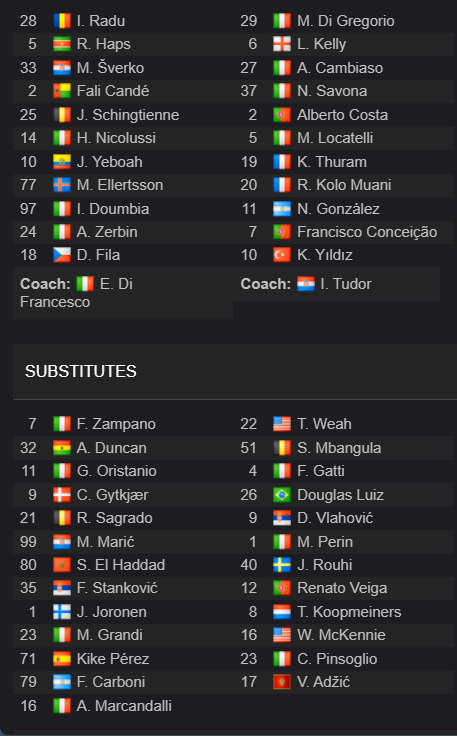The width and height of the screenshot is (457, 736).
Task: Click the Argentina flag beside N. González
Action: tap(282, 208)
